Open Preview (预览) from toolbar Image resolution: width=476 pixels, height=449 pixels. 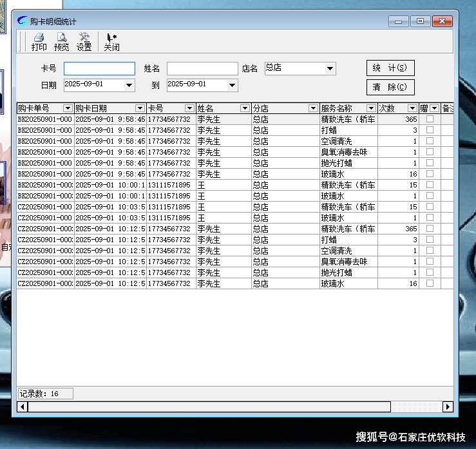pyautogui.click(x=62, y=42)
